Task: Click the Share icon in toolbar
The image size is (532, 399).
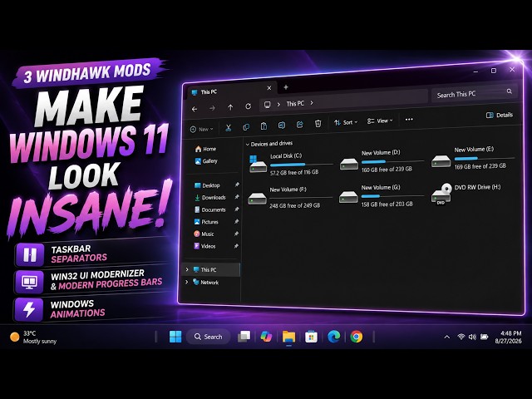Action: 299,125
